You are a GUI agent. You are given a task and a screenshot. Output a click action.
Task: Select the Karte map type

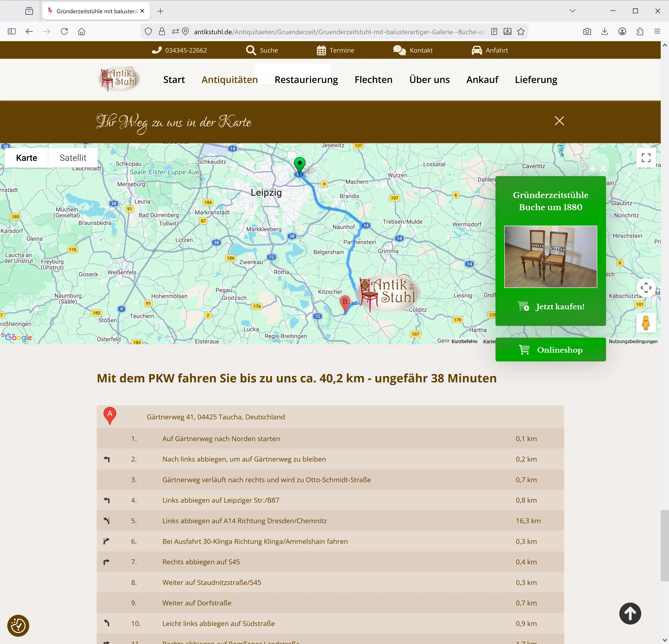click(x=27, y=158)
